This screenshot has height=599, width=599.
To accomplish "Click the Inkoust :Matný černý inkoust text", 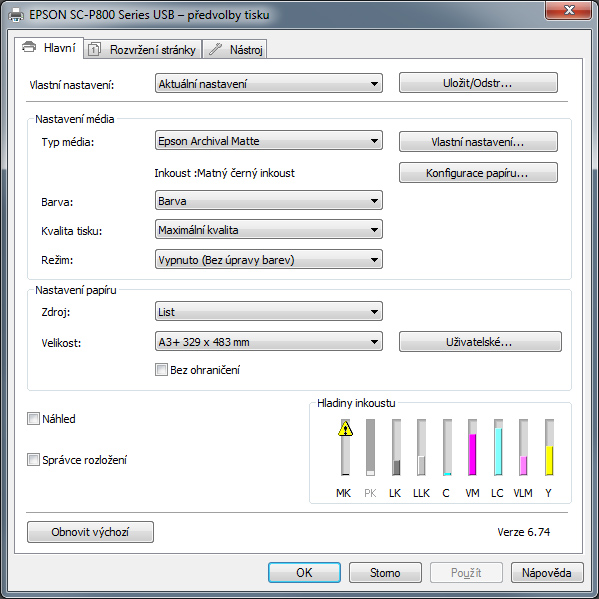I will coord(224,173).
